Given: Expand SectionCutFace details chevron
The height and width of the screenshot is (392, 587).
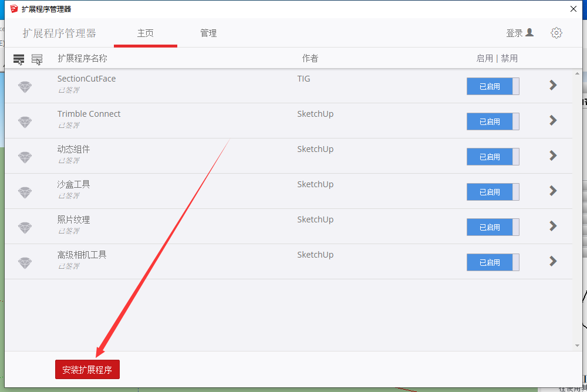Looking at the screenshot, I should pos(553,85).
